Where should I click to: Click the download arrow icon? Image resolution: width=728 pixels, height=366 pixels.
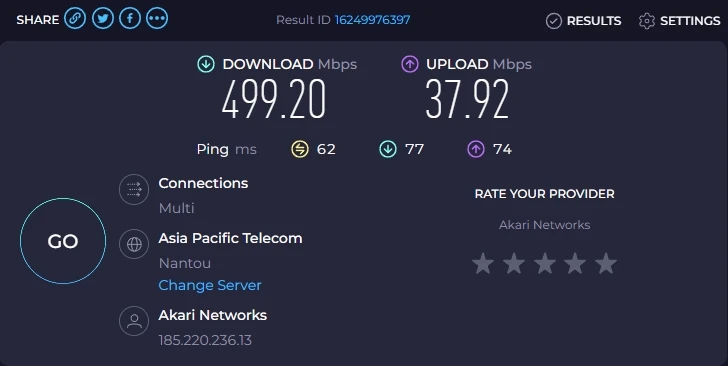(206, 64)
